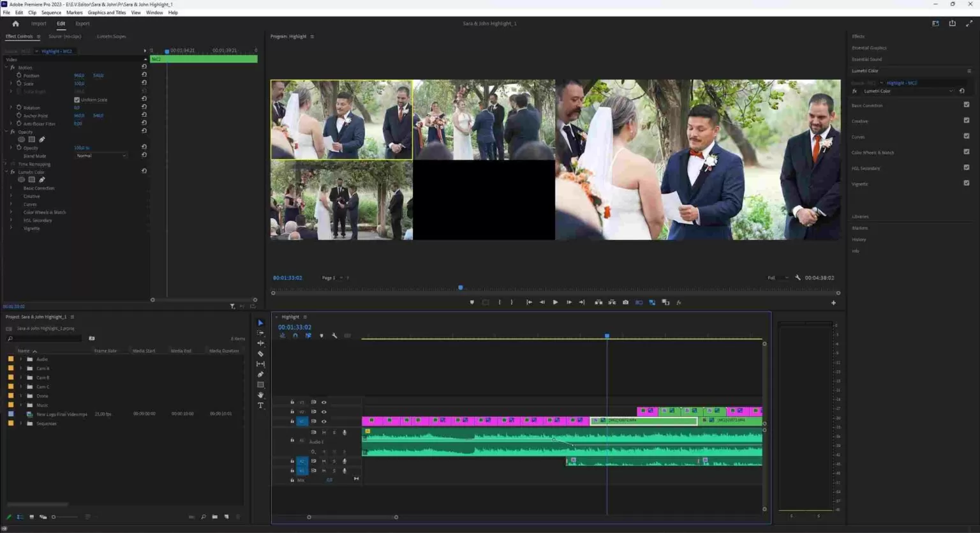Image resolution: width=980 pixels, height=533 pixels.
Task: Select the Hand tool
Action: click(x=260, y=394)
